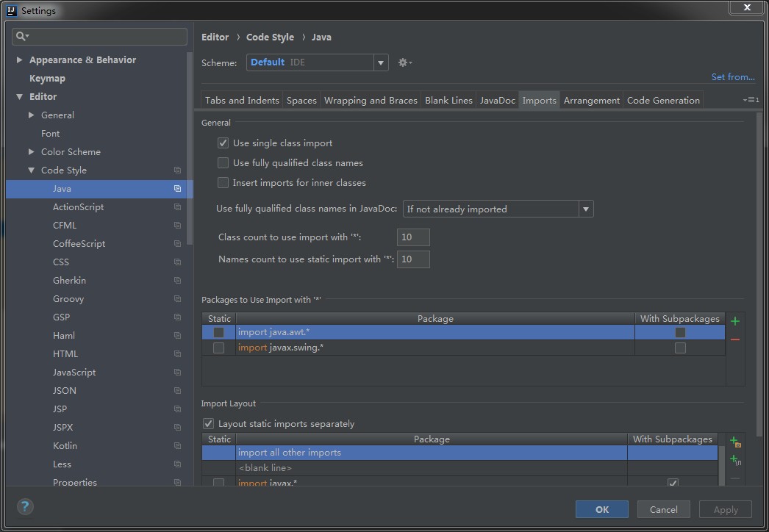Viewport: 769px width, 532px height.
Task: Toggle Static checkbox for java.awt.* row
Action: click(x=219, y=332)
